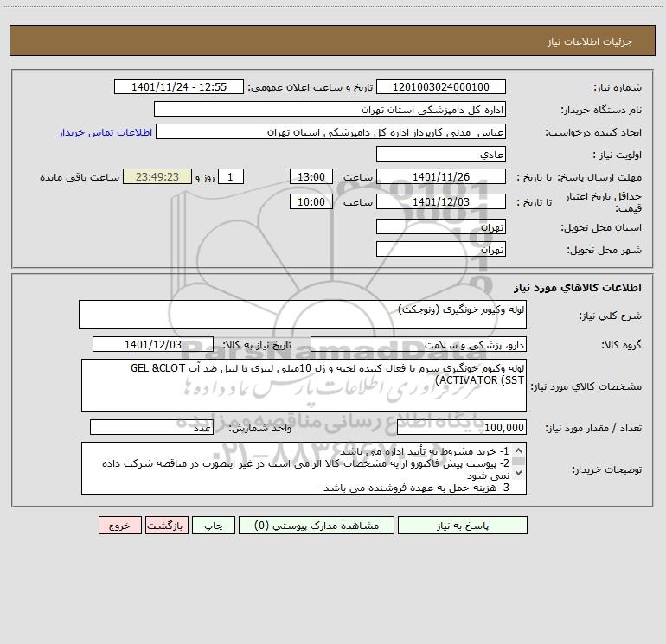Image resolution: width=666 pixels, height=644 pixels.
Task: Click the چاپ print button
Action: [x=214, y=526]
